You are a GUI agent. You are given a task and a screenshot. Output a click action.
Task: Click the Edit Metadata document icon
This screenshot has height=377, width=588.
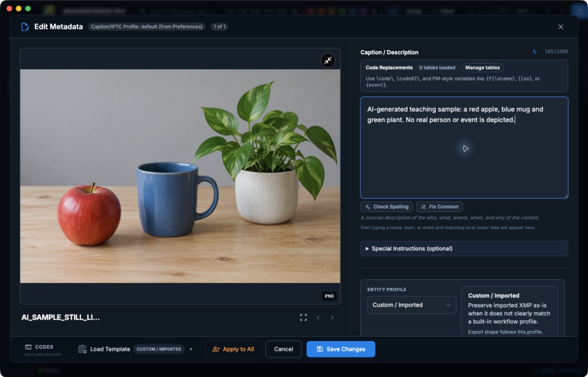(25, 27)
